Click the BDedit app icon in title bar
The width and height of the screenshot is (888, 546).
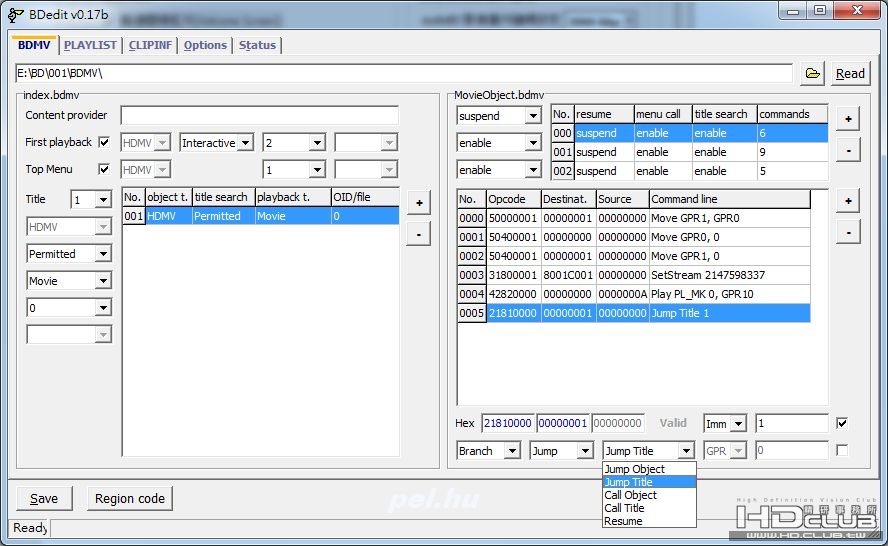click(x=15, y=15)
